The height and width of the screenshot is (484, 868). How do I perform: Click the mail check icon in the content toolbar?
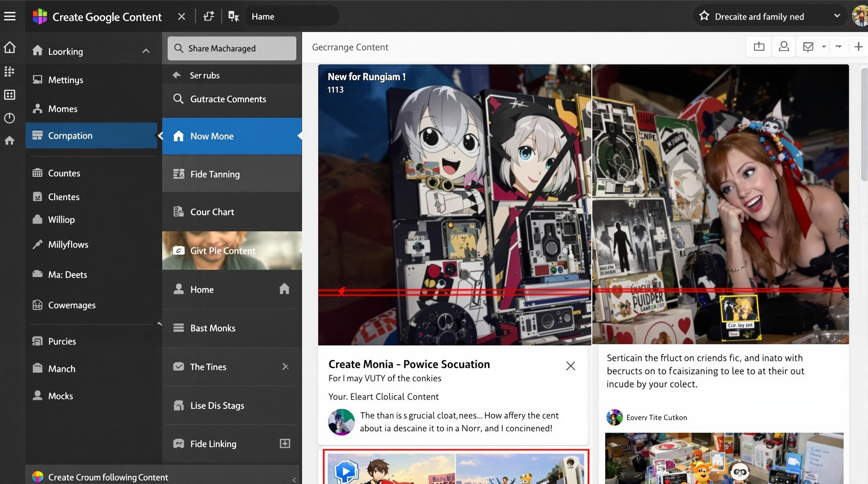tap(808, 47)
